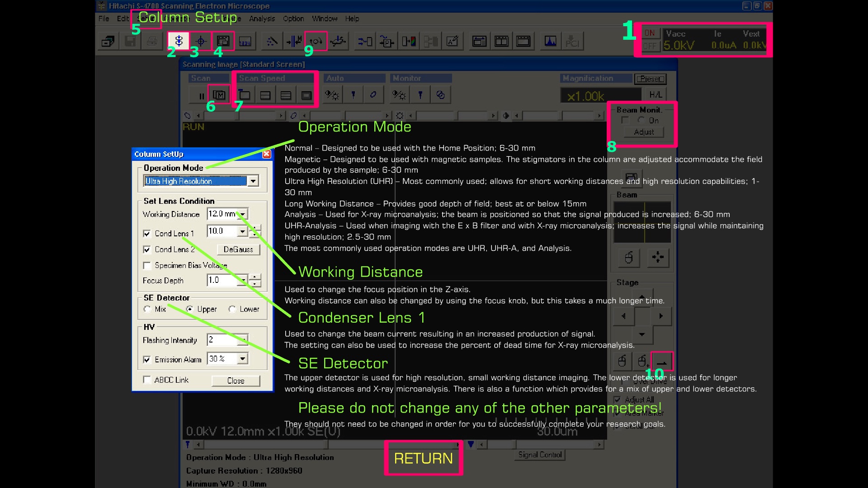Open the Working Distance dropdown
Screen dimensions: 868x488
tap(243, 214)
